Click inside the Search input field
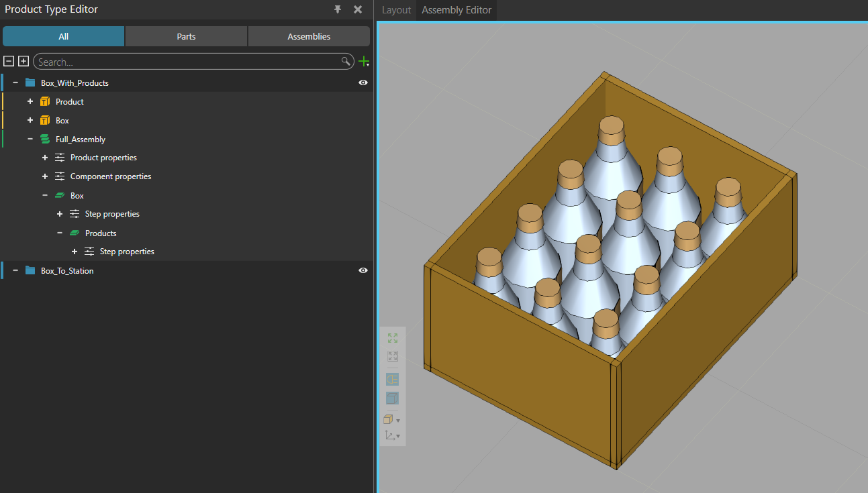Viewport: 868px width, 493px height. 188,62
